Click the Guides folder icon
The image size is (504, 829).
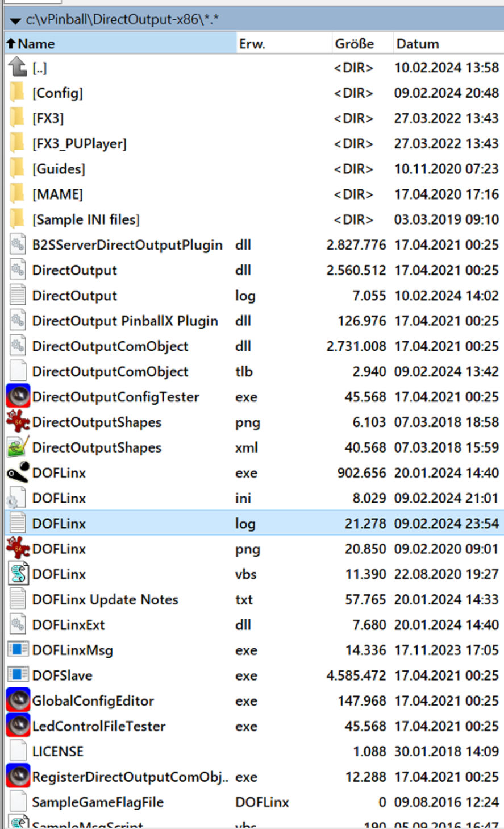point(18,169)
